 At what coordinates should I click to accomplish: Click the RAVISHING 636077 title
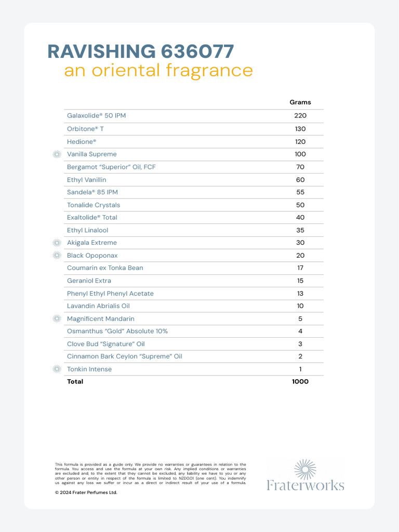tap(140, 51)
